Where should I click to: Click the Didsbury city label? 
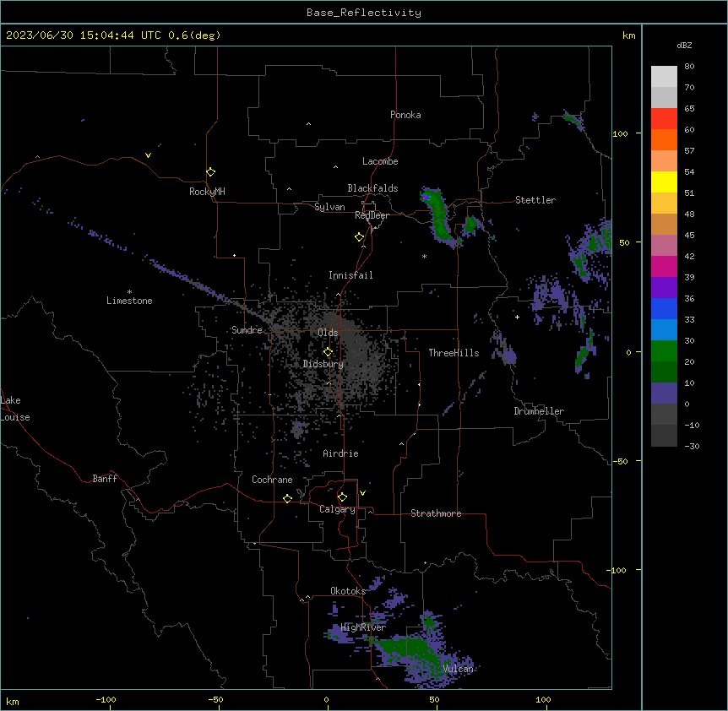point(323,364)
